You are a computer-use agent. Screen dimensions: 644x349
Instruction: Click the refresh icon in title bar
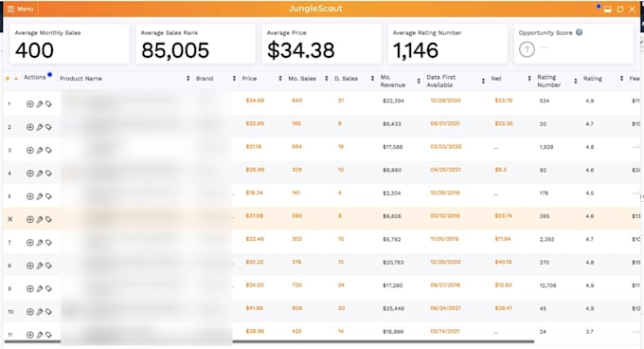pos(619,9)
